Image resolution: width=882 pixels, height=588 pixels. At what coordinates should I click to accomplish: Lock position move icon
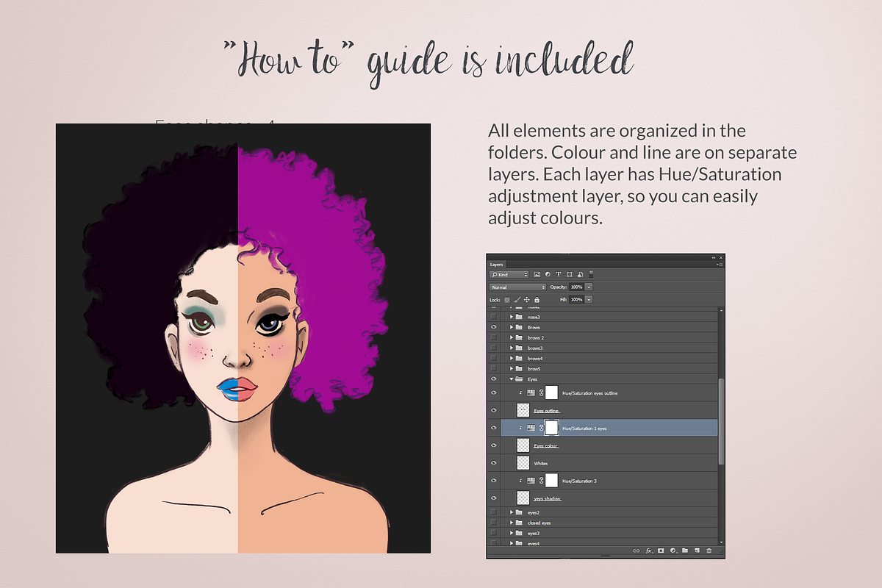coord(527,300)
